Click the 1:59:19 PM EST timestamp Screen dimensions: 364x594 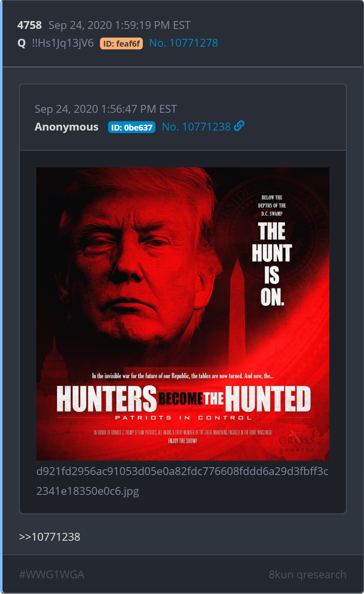[153, 25]
